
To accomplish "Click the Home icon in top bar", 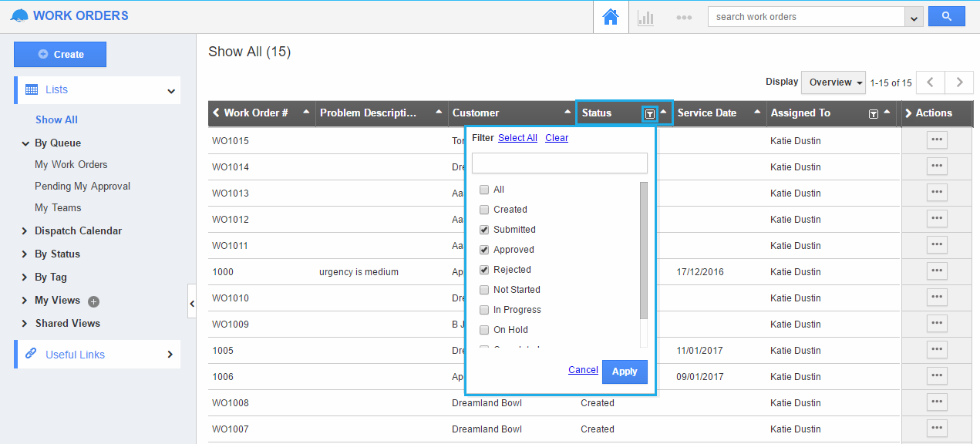I will click(611, 17).
